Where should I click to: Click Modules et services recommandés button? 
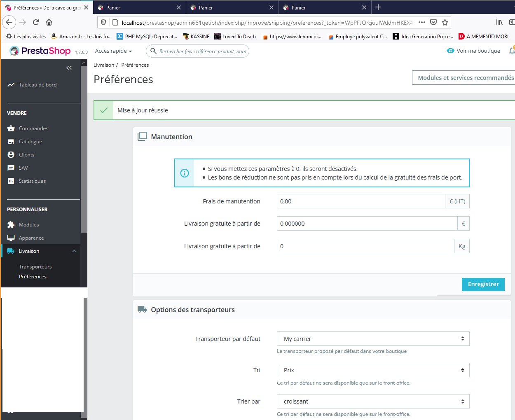[x=464, y=78]
